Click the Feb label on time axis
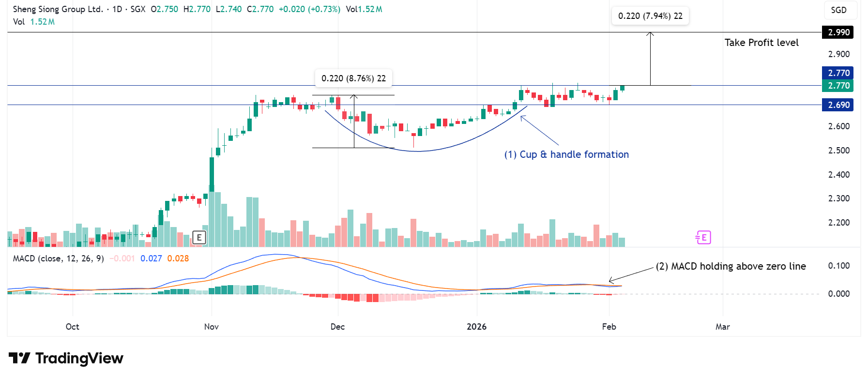The height and width of the screenshot is (380, 868). pyautogui.click(x=609, y=327)
